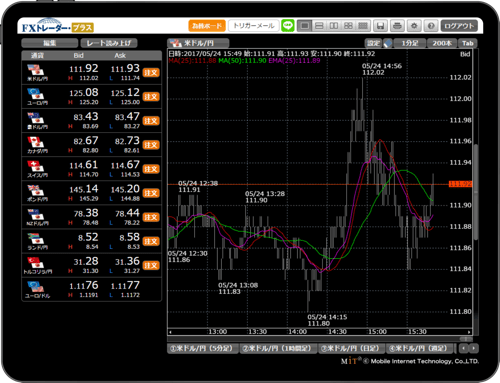Open the settings gear icon
Screen dimensions: 500x383
pos(414,26)
